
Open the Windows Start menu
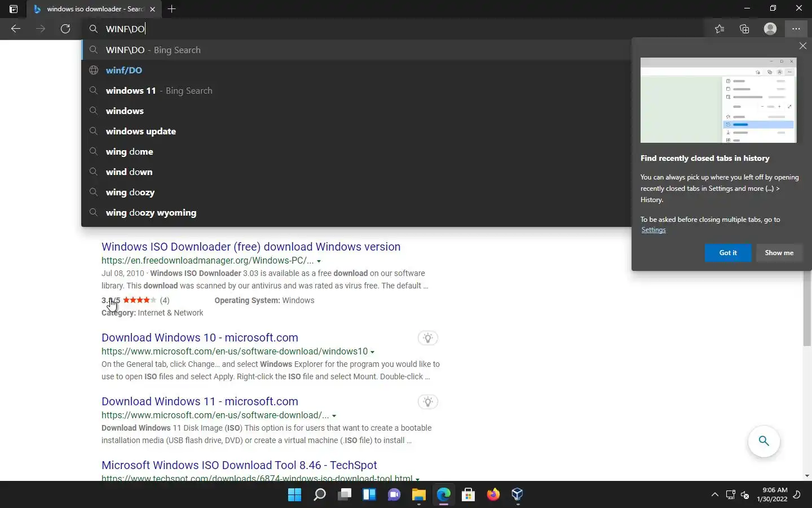tap(294, 495)
